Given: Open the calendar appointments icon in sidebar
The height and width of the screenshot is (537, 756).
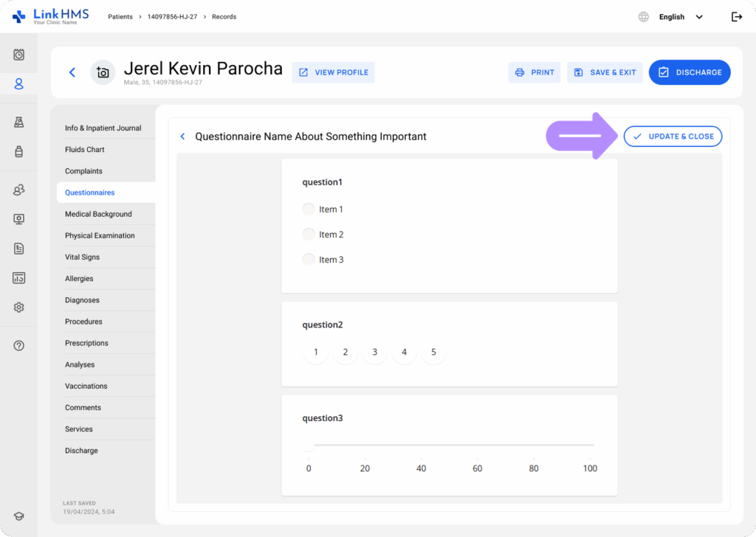Looking at the screenshot, I should pyautogui.click(x=19, y=55).
